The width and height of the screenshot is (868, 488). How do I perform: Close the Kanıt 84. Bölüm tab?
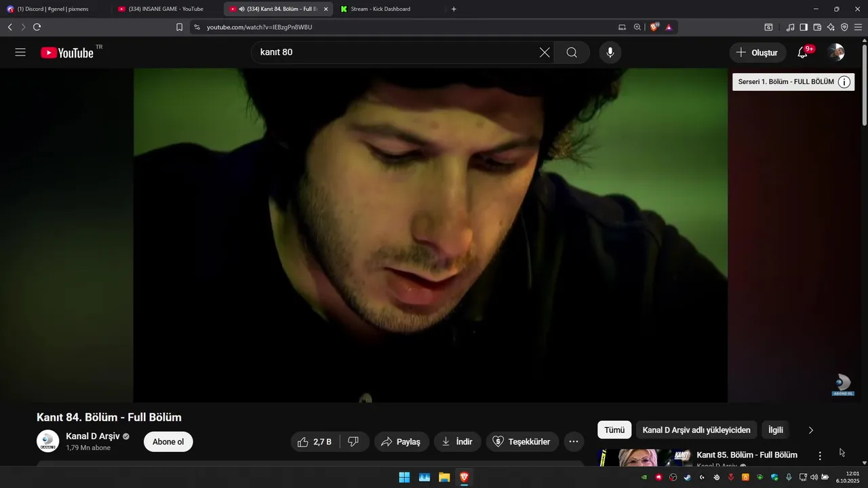tap(325, 9)
